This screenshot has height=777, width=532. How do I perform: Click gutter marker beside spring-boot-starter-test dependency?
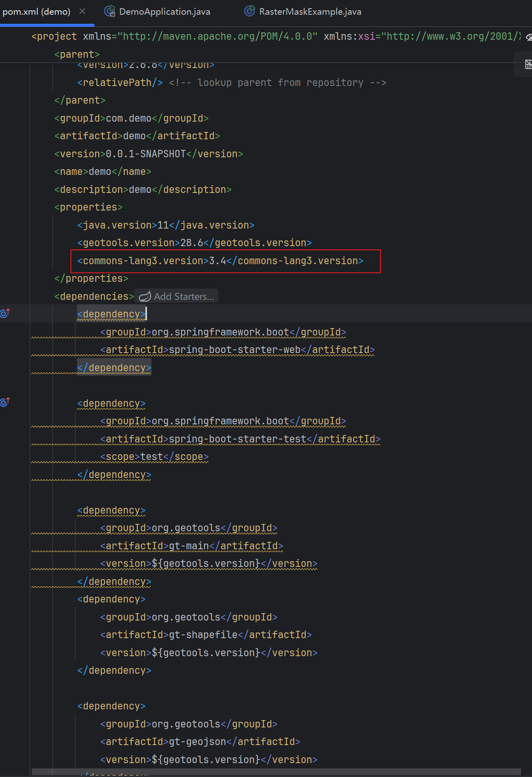5,402
